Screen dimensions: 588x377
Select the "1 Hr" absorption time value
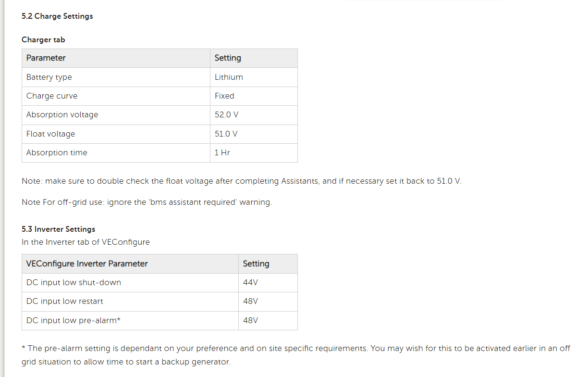(222, 152)
